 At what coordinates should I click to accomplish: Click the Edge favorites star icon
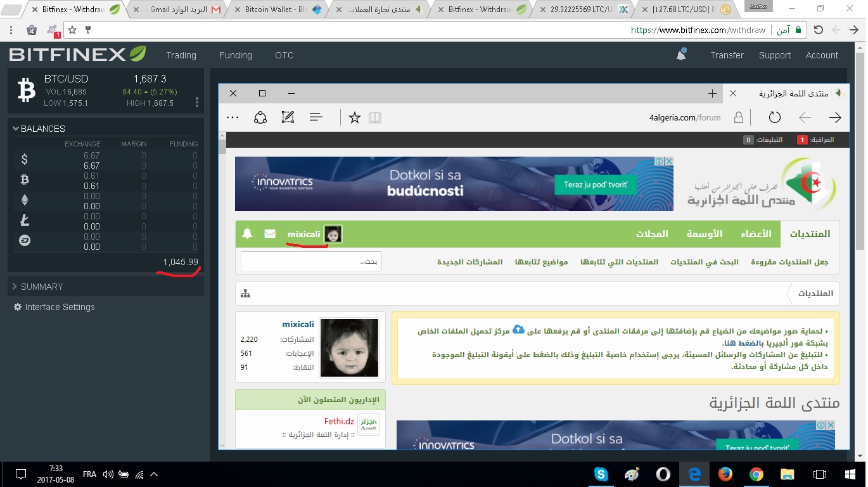click(355, 117)
